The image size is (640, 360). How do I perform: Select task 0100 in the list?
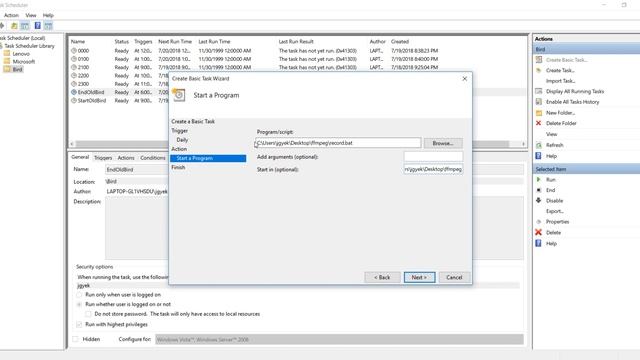point(83,59)
